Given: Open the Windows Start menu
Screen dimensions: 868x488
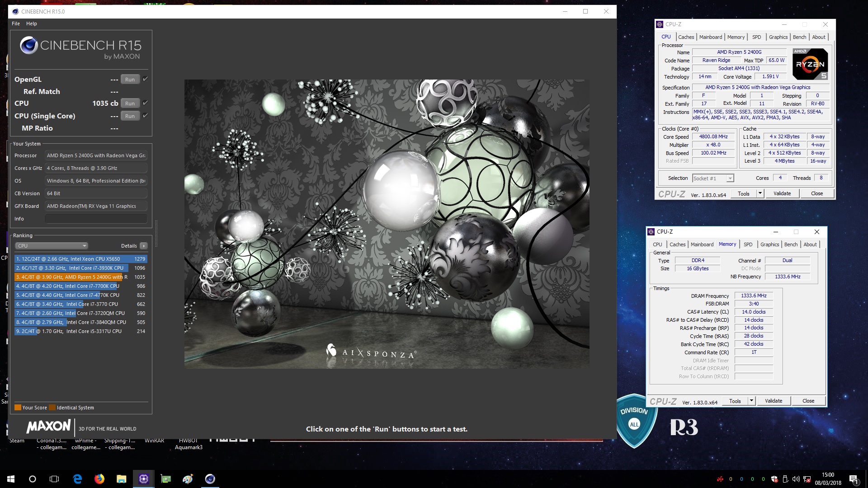Looking at the screenshot, I should tap(11, 479).
